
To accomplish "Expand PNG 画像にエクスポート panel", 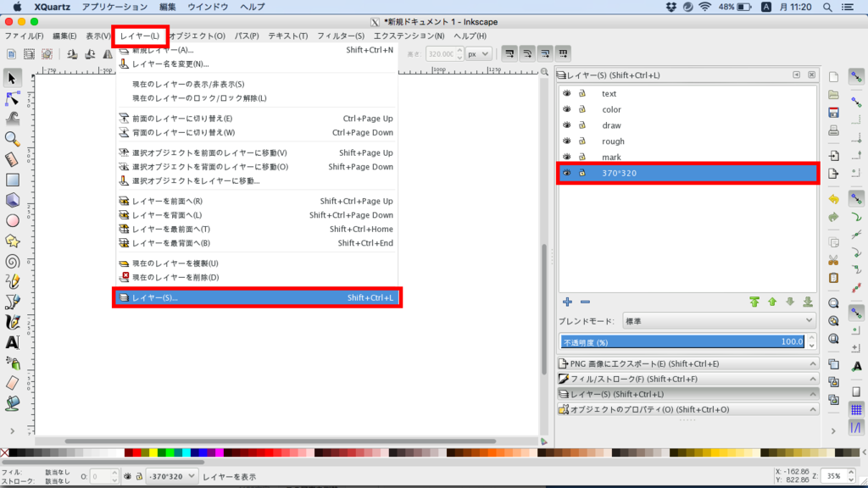I will [687, 363].
